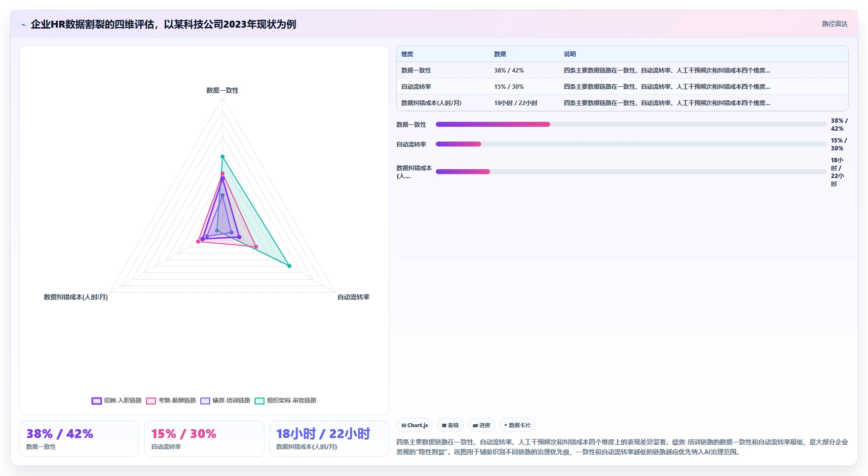868x476 pixels.
Task: Click the page title heading text
Action: coord(163,24)
